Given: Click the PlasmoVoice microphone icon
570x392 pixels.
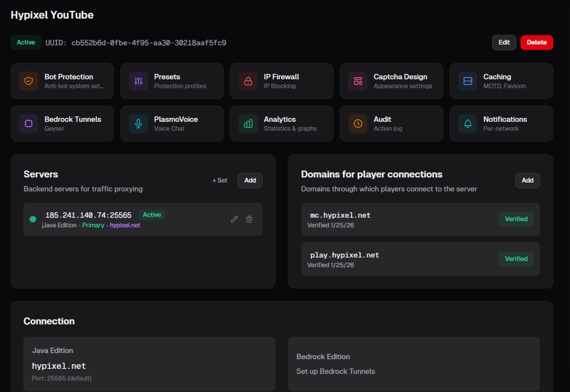Looking at the screenshot, I should click(138, 123).
